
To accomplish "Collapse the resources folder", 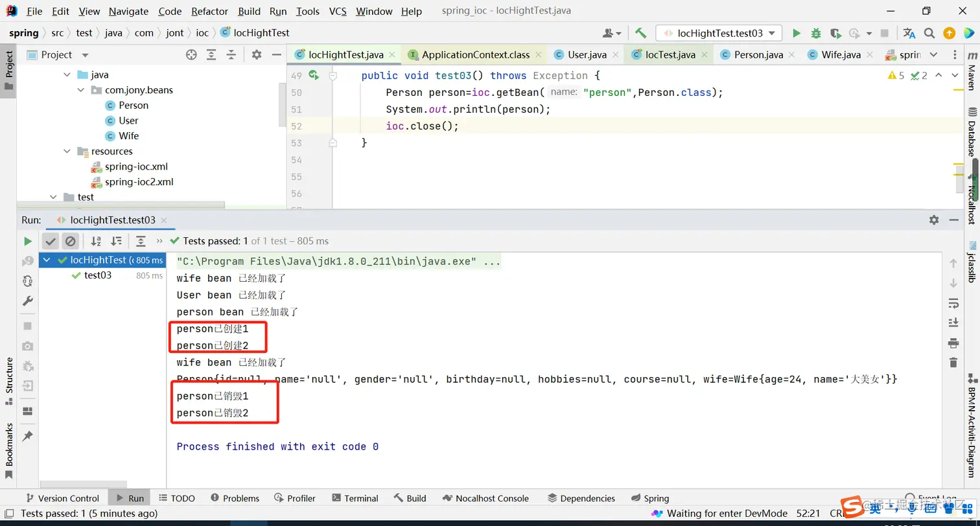I will click(67, 152).
